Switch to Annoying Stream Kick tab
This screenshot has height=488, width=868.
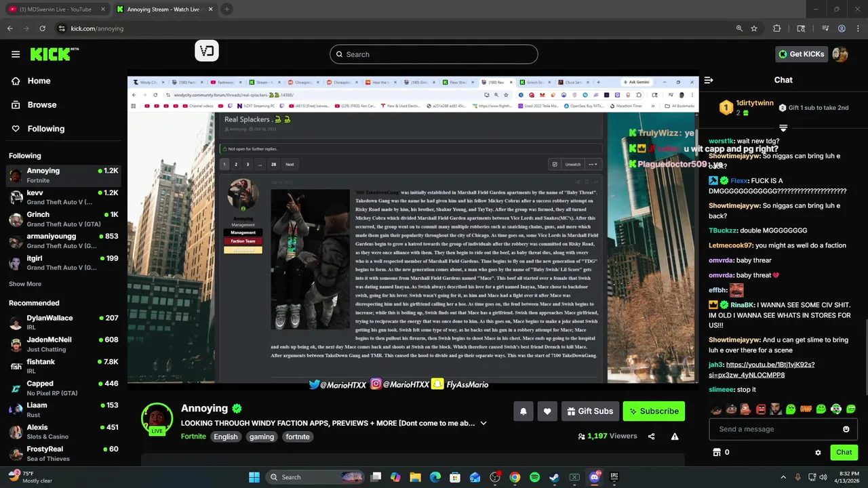click(164, 9)
